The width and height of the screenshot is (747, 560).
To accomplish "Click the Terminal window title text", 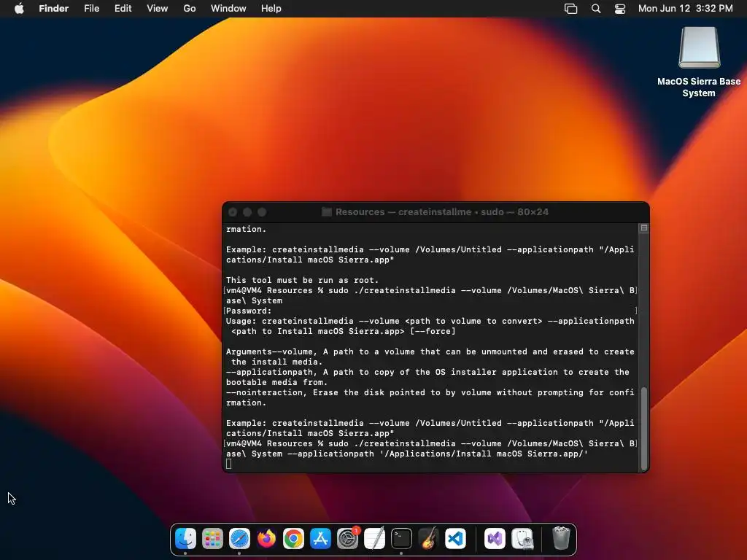I will 441,212.
